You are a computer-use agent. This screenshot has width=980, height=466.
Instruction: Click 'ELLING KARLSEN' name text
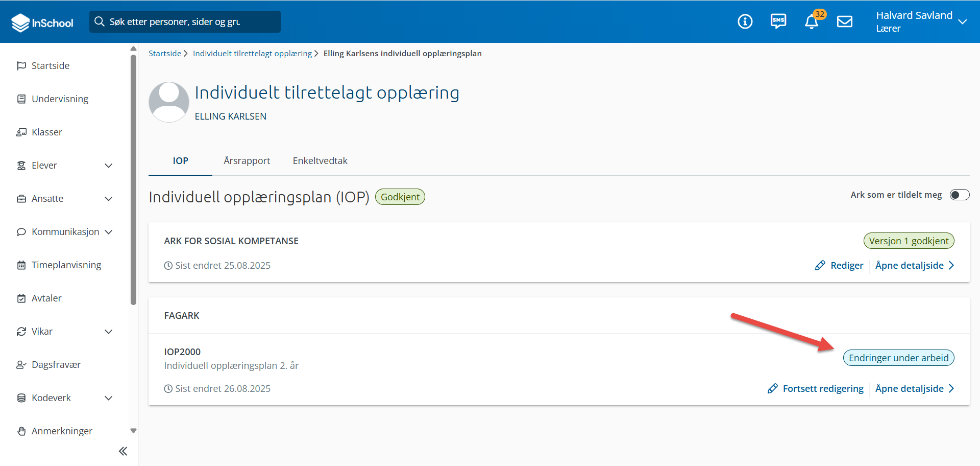coord(231,116)
